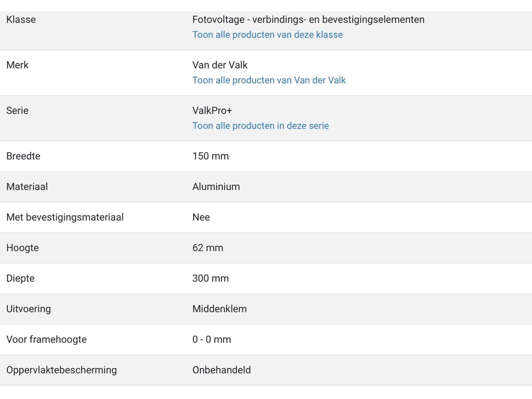Select the '0 - 0 mm' value
This screenshot has width=532, height=399.
click(211, 339)
